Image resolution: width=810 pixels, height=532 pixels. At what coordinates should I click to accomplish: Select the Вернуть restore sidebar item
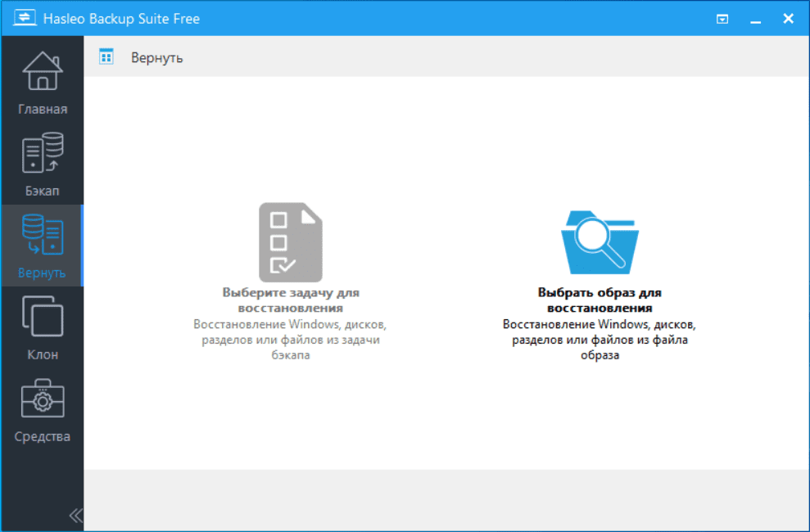[43, 246]
